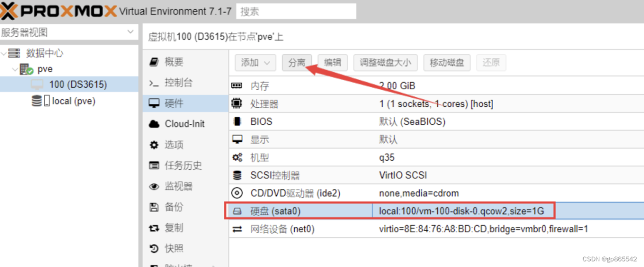Click the console prompt icon
Viewport: 644px width, 267px height.
(154, 83)
